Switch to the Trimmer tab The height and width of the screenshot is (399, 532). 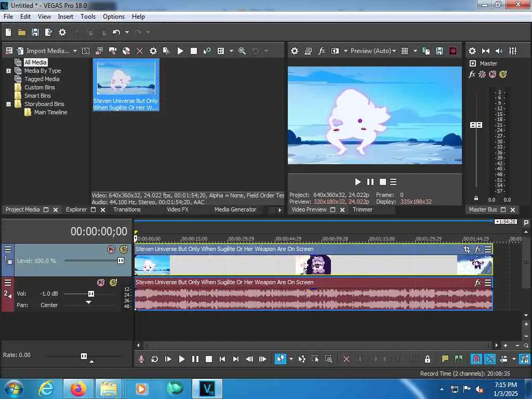(x=362, y=210)
